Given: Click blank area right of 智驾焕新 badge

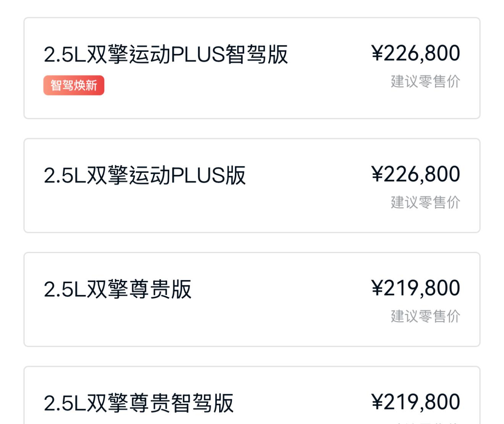Looking at the screenshot, I should [x=229, y=85].
